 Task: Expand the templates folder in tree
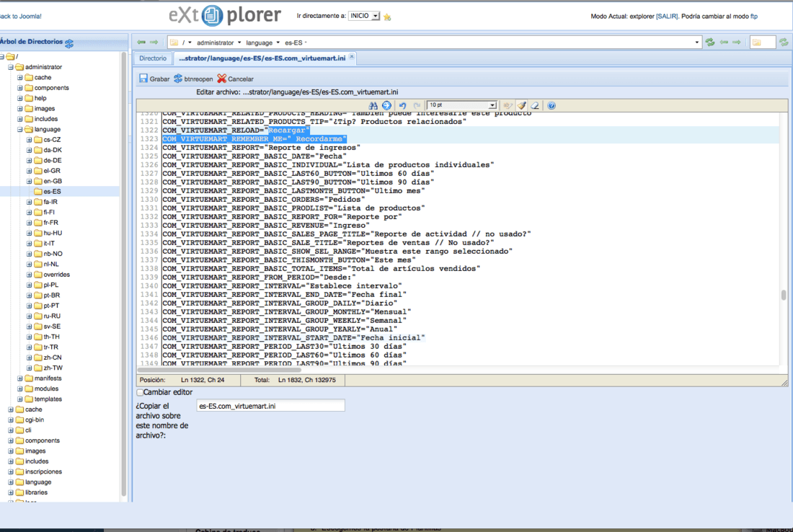19,399
